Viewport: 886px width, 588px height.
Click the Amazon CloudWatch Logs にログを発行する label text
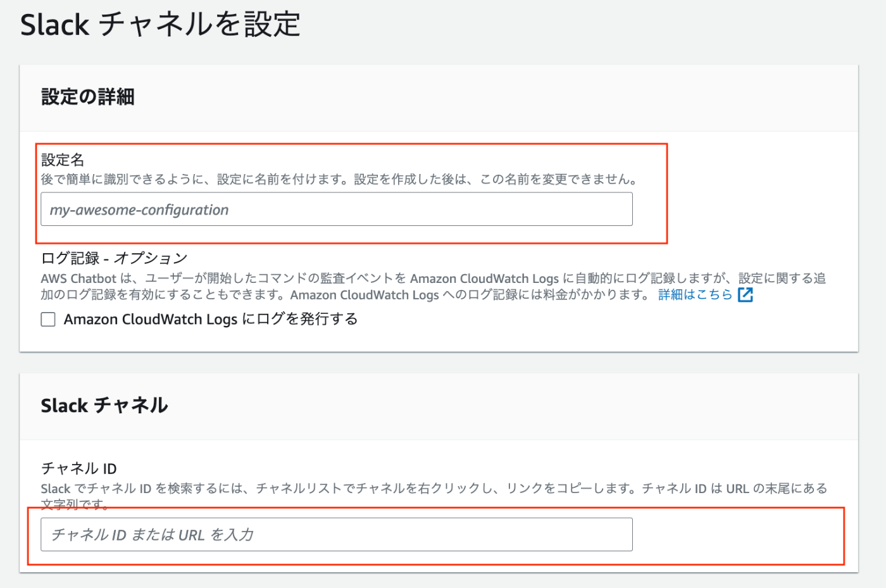tap(211, 319)
